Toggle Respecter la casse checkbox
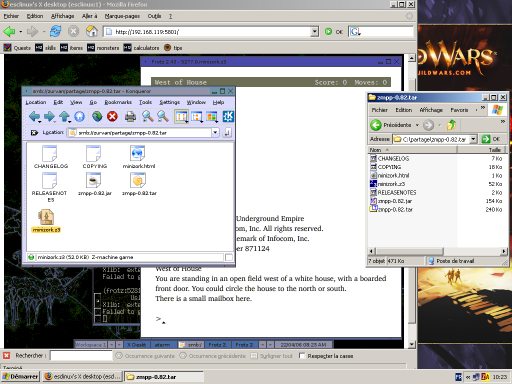This screenshot has width=512, height=384. pos(302,356)
